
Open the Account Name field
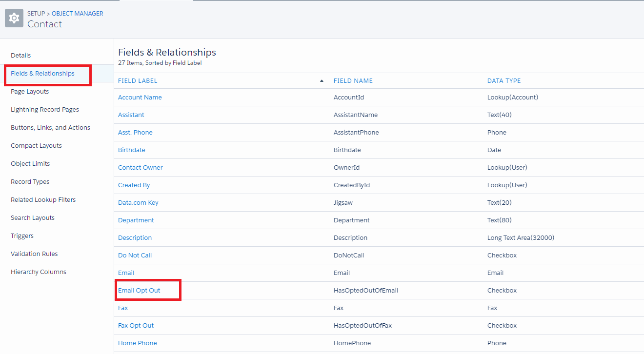tap(140, 98)
